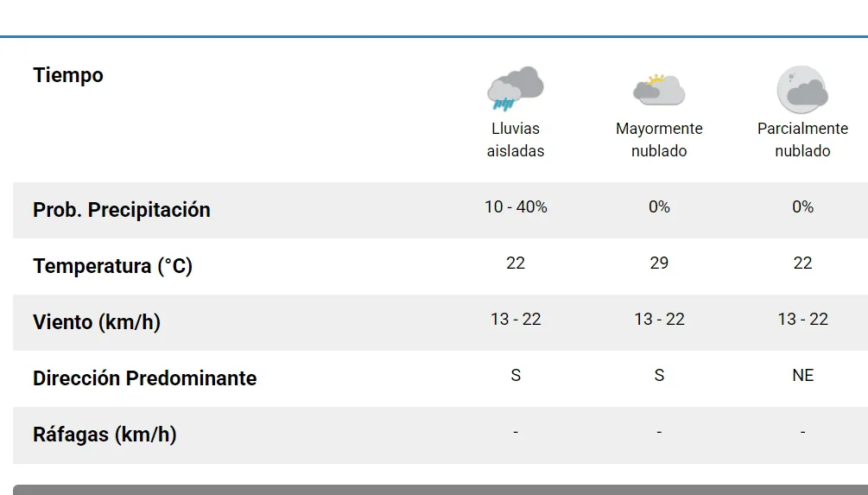Viewport: 868px width, 495px height.
Task: Click wind speed 13 - 22 under Parcialmente nublado
Action: pyautogui.click(x=802, y=320)
